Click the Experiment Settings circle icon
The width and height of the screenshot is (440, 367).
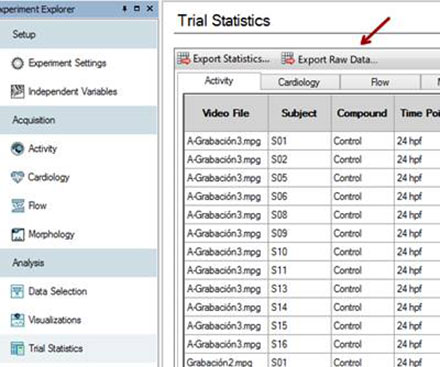point(17,63)
